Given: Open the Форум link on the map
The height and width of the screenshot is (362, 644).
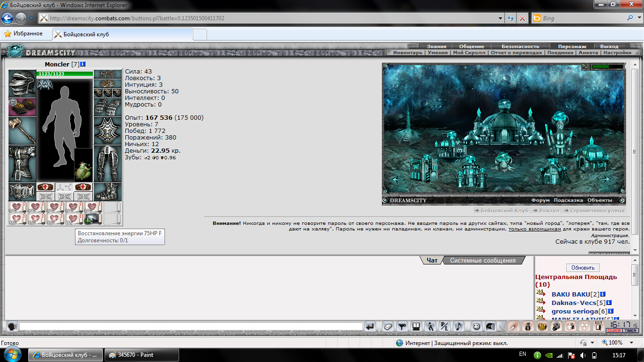Looking at the screenshot, I should click(x=540, y=200).
